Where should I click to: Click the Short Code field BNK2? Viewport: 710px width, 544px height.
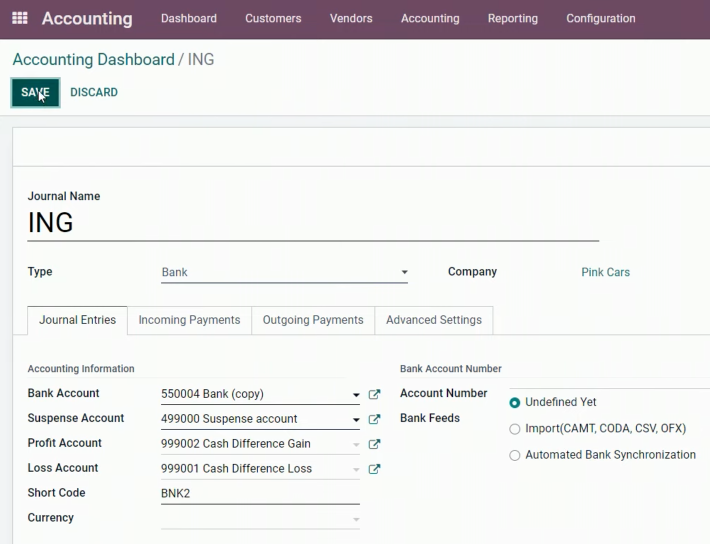(260, 493)
